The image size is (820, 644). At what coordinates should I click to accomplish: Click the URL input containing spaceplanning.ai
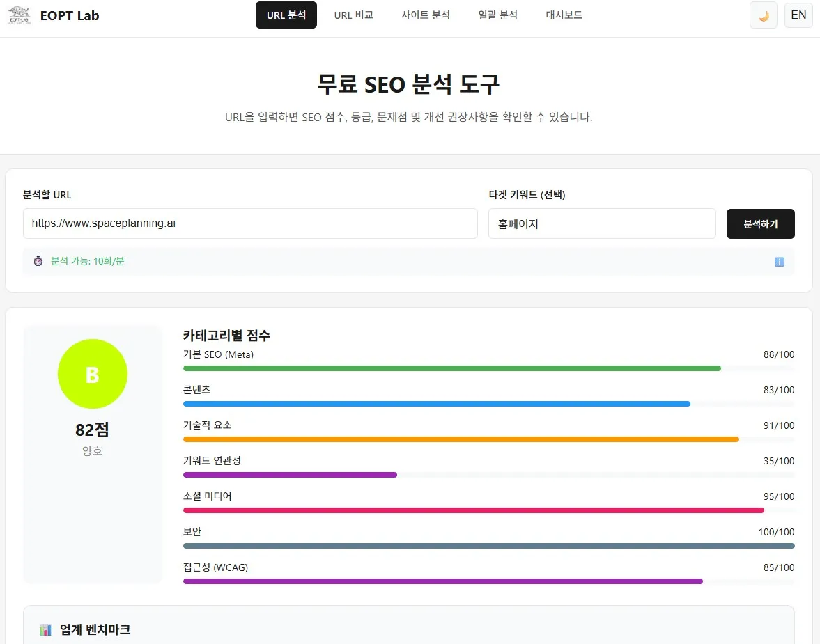[x=251, y=223]
